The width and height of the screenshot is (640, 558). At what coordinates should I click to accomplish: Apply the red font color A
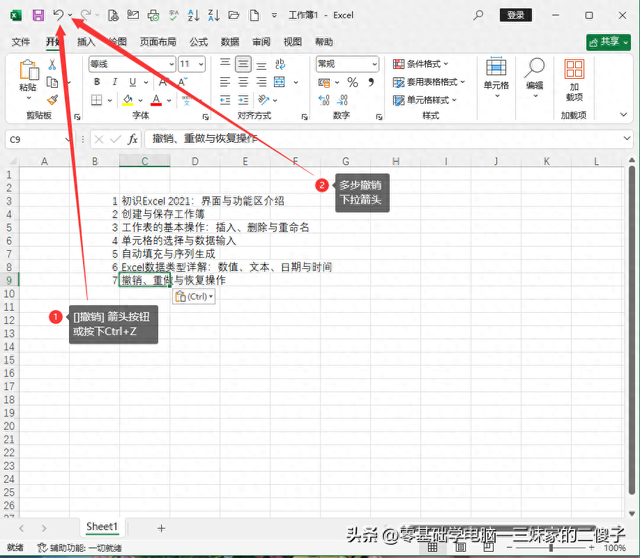pos(156,100)
